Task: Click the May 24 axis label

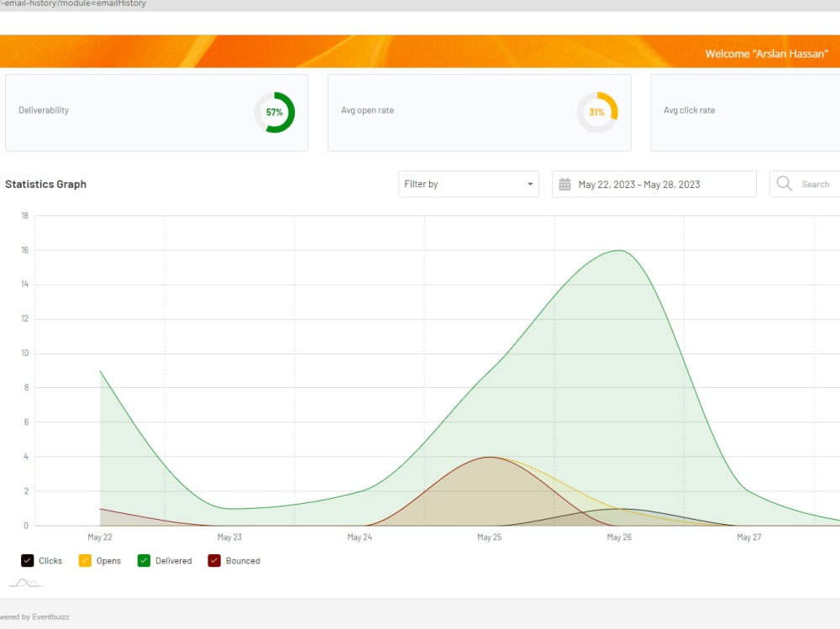Action: coord(360,537)
